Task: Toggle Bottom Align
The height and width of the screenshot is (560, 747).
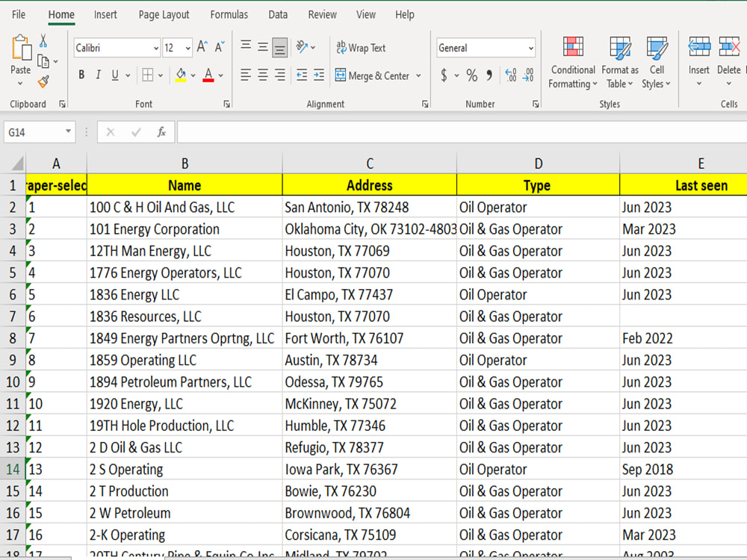Action: coord(279,47)
